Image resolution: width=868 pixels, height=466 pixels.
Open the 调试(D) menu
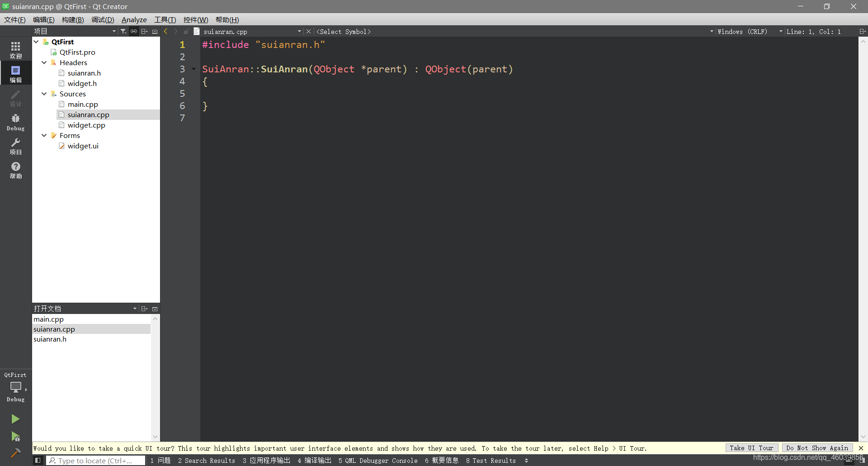click(x=103, y=19)
